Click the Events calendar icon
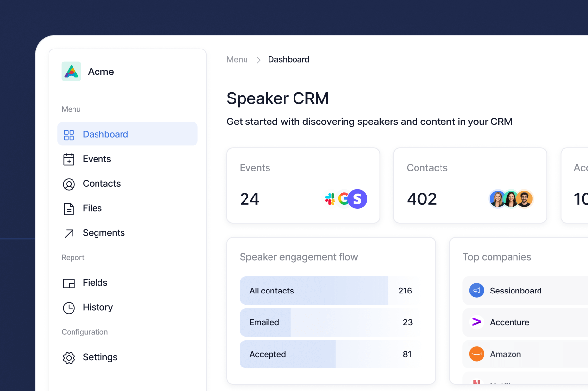Screen dimensions: 588x391 click(69, 159)
